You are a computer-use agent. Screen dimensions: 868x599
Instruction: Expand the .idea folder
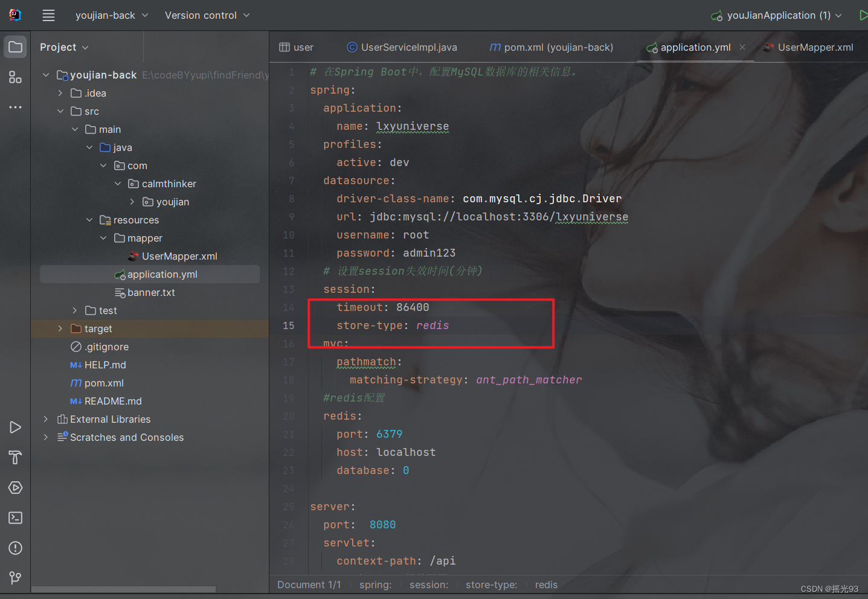60,93
